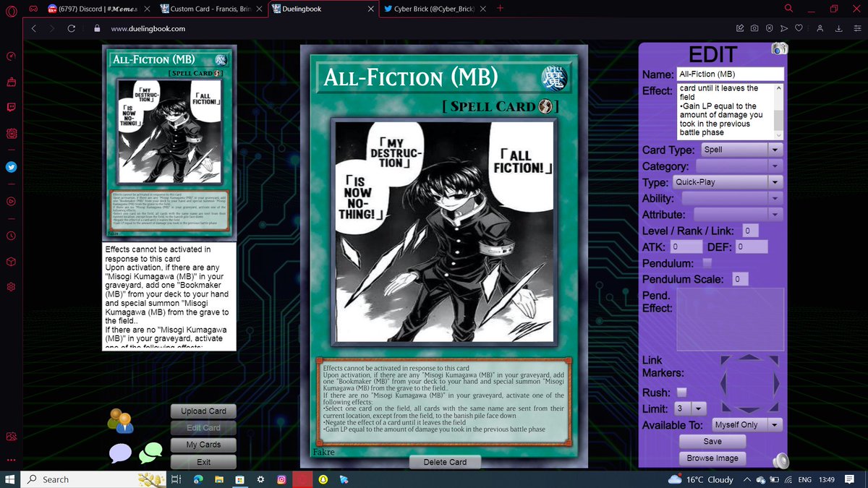Click the Browse Image button
868x488 pixels.
click(x=712, y=458)
